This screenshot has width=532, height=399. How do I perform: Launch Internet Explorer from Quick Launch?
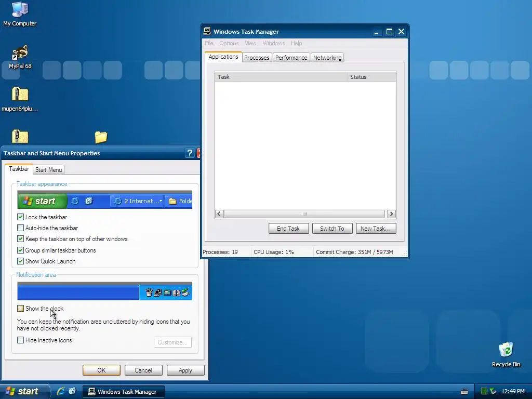point(61,391)
